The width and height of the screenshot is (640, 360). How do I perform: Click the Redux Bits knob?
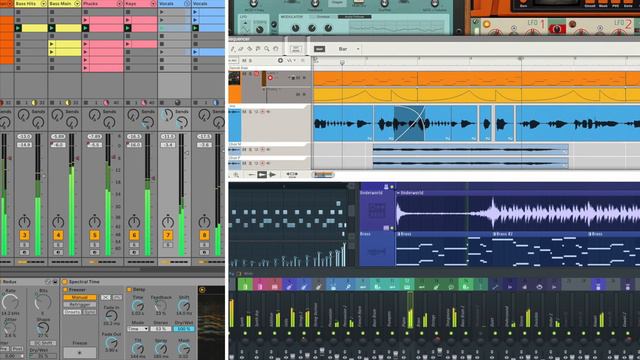(x=42, y=302)
